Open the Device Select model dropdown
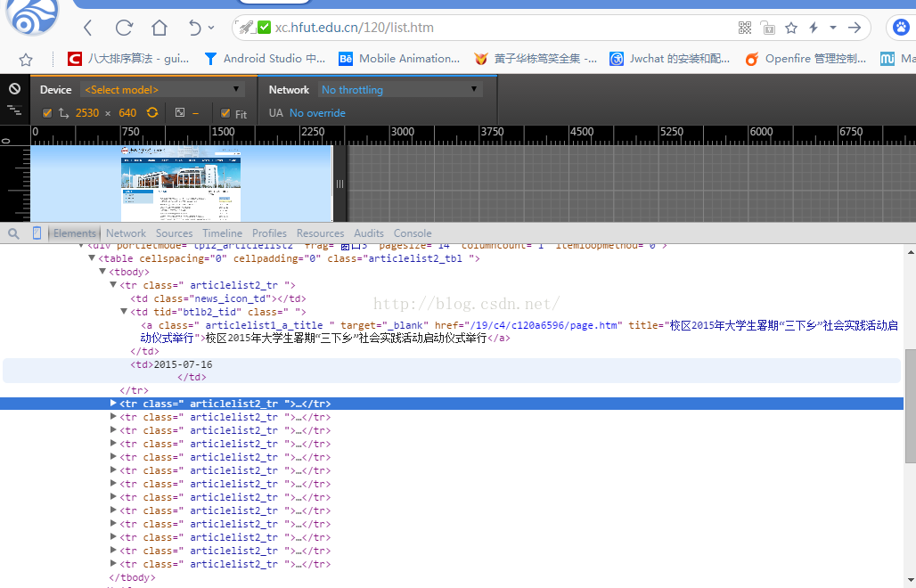The height and width of the screenshot is (588, 916). (x=162, y=89)
